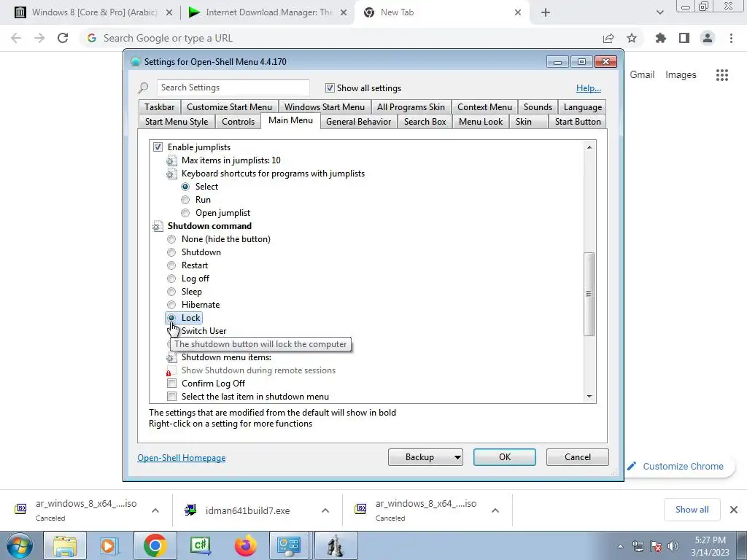The height and width of the screenshot is (560, 747).
Task: Click the Chrome forward arrow
Action: pos(39,38)
